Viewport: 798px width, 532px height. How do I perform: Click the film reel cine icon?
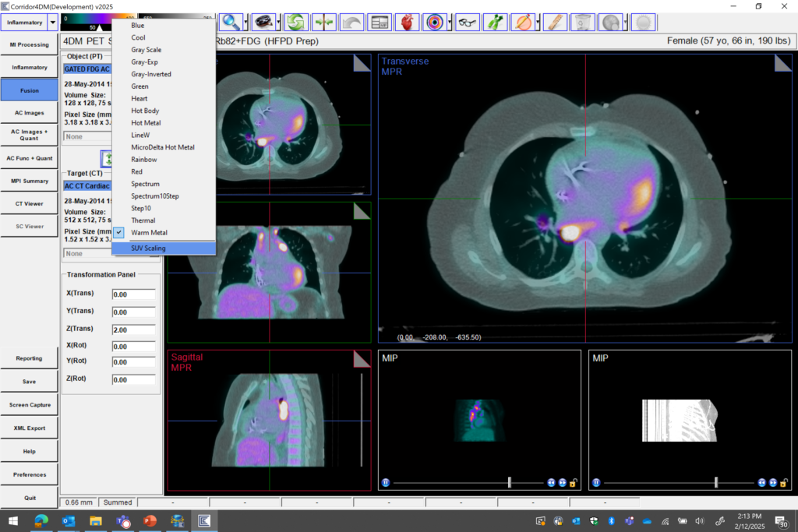[263, 22]
